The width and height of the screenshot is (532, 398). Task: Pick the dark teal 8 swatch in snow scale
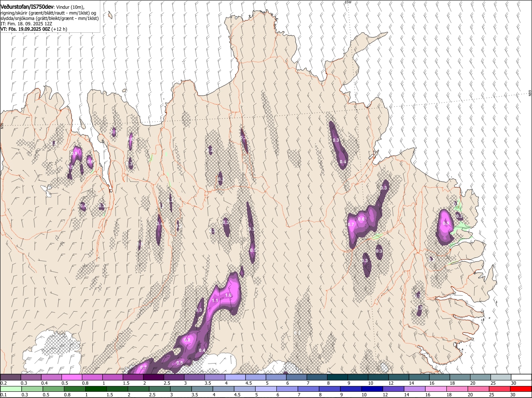click(x=337, y=377)
